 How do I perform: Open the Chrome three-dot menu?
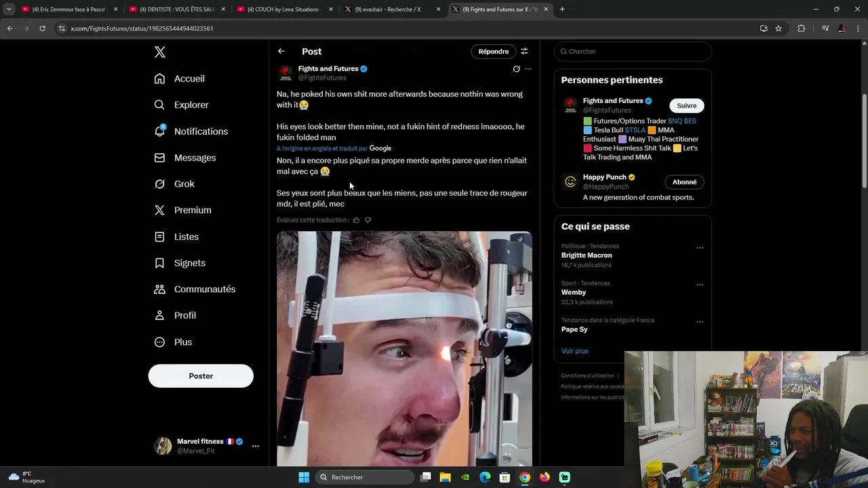click(859, 28)
